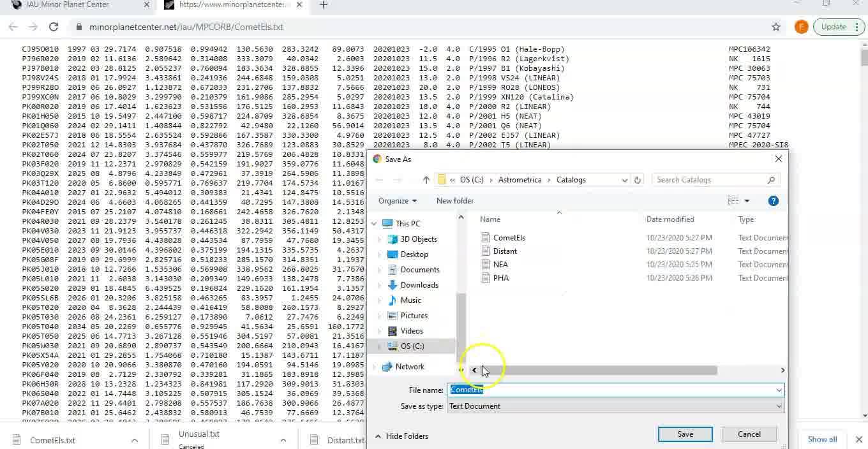This screenshot has width=868, height=449.
Task: Select the OS (C:) drive in tree
Action: tap(412, 346)
